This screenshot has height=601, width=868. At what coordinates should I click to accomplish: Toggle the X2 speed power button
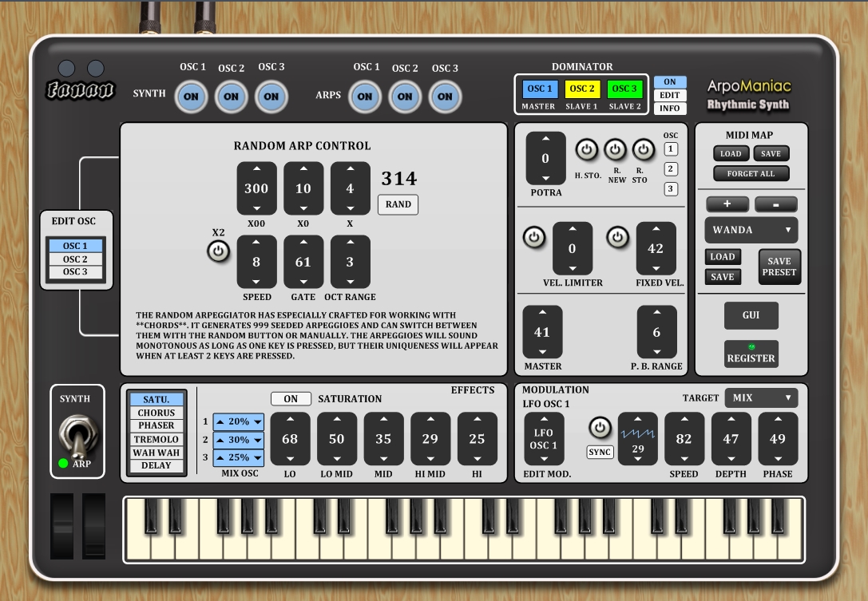click(x=218, y=252)
